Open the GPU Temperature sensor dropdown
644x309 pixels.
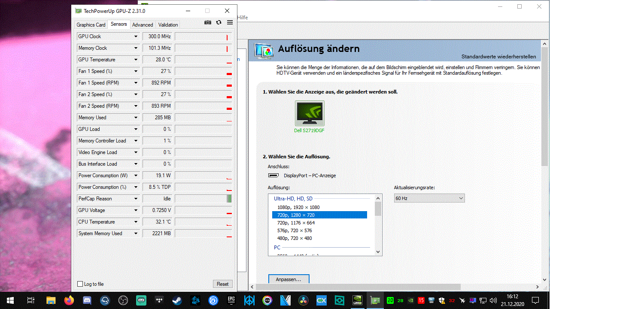coord(136,60)
